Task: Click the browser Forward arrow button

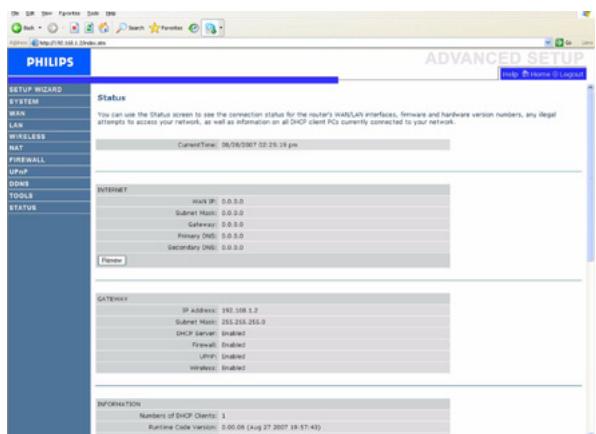Action: click(53, 28)
